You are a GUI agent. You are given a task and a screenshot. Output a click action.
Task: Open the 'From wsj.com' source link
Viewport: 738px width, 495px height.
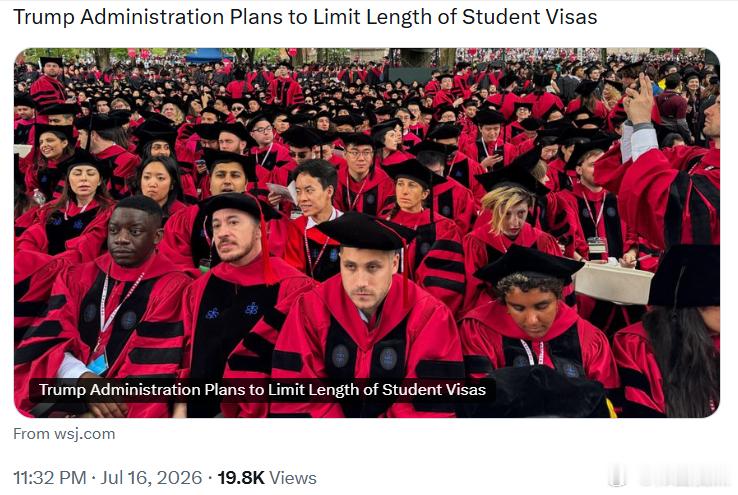64,433
